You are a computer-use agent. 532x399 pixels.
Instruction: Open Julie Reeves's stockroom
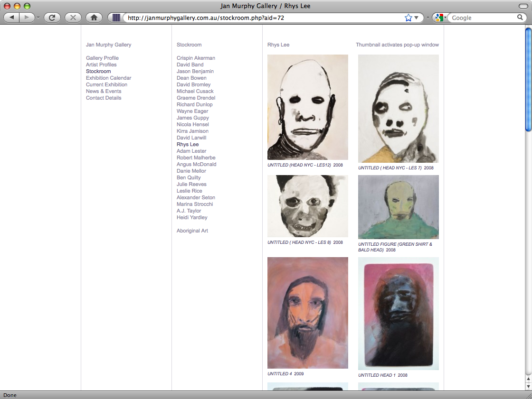click(191, 184)
